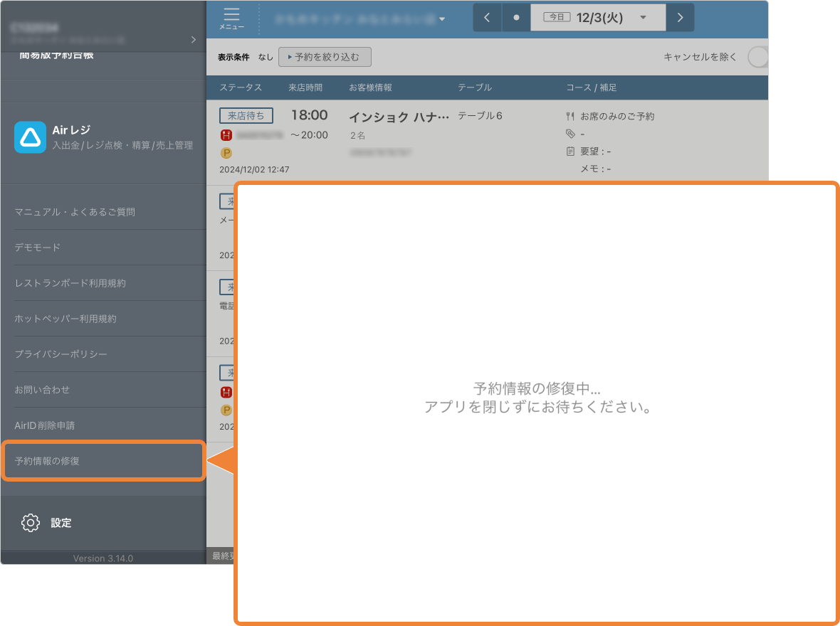Click the Version 3.14.0 label
840x626 pixels.
click(x=103, y=558)
